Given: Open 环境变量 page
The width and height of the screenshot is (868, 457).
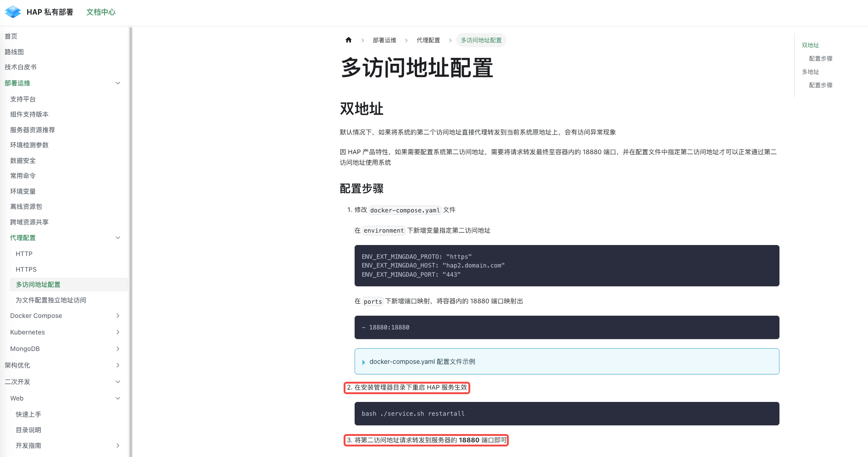Looking at the screenshot, I should pos(23,191).
